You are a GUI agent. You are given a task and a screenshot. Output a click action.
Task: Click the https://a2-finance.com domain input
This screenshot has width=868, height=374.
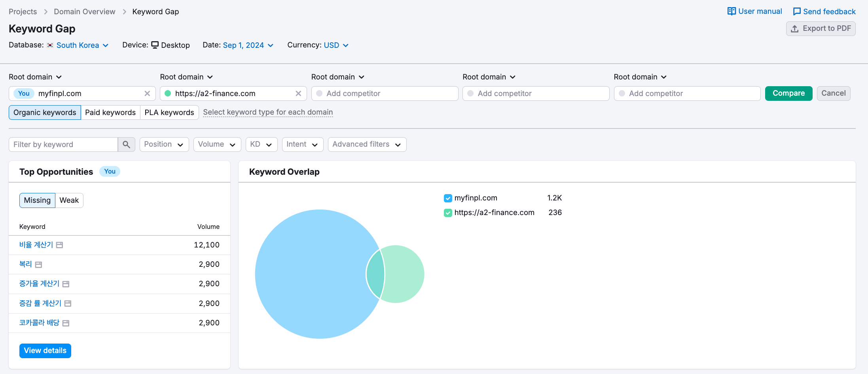coord(233,94)
